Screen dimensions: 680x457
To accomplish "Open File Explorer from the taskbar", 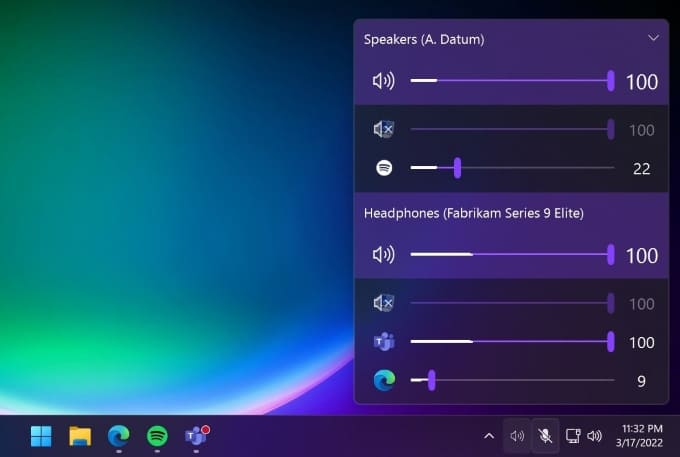I will pos(80,436).
